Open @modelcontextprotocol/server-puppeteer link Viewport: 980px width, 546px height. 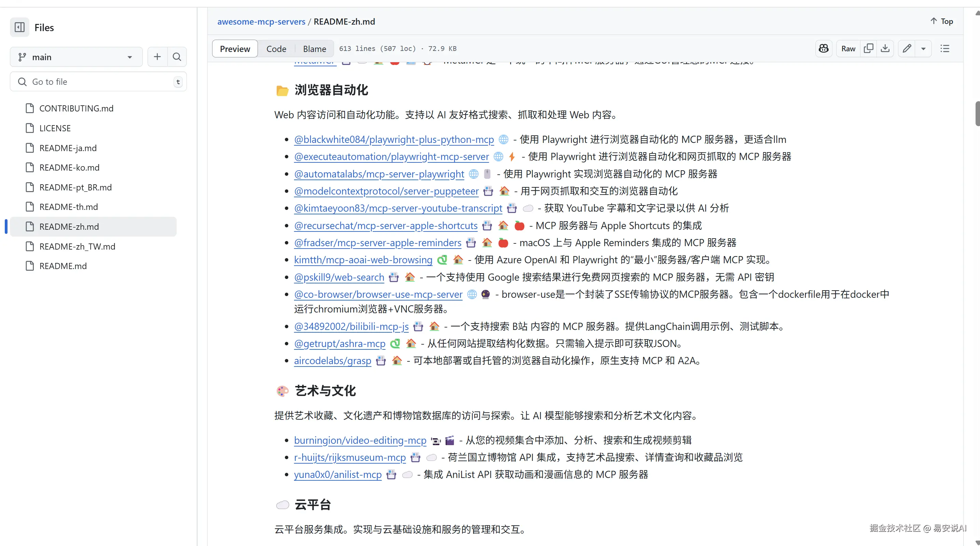(x=386, y=191)
